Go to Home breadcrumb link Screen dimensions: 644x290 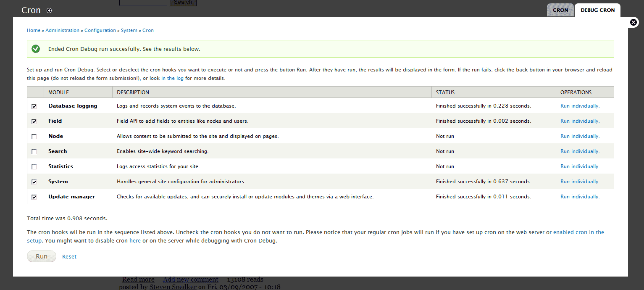point(34,30)
